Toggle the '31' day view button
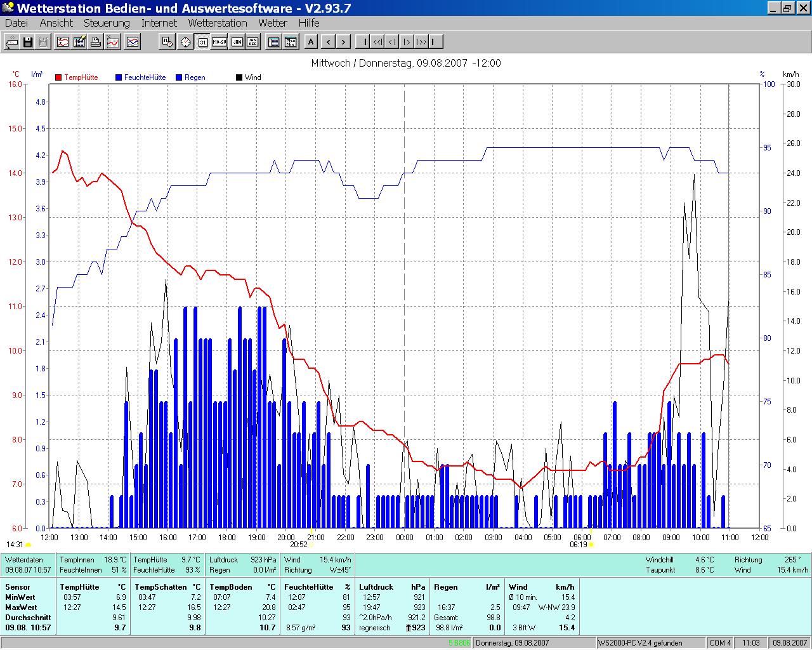The height and width of the screenshot is (650, 812). (202, 43)
